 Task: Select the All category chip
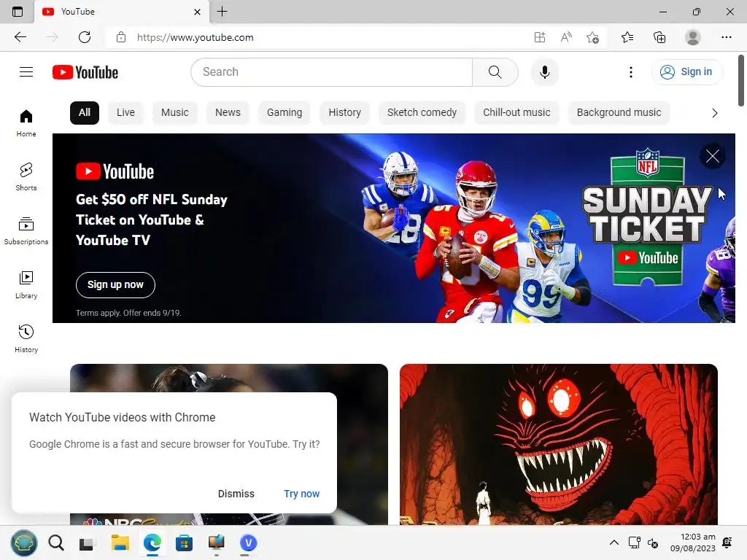(85, 113)
